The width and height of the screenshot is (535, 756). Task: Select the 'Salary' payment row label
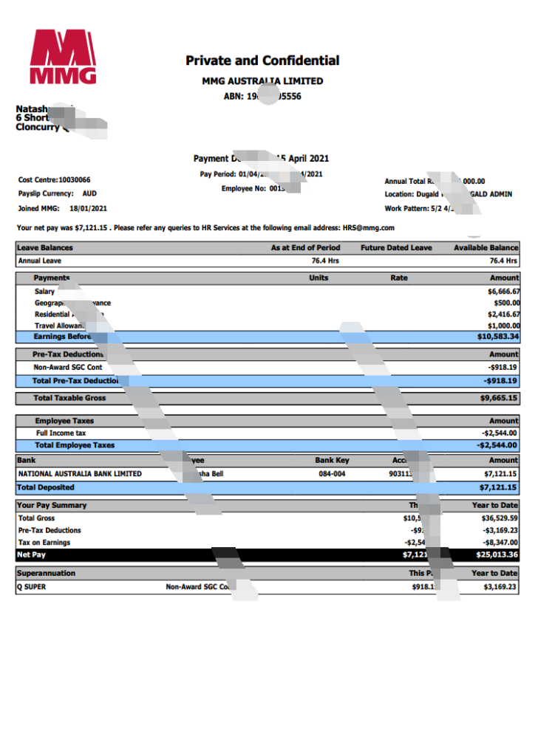pos(44,291)
